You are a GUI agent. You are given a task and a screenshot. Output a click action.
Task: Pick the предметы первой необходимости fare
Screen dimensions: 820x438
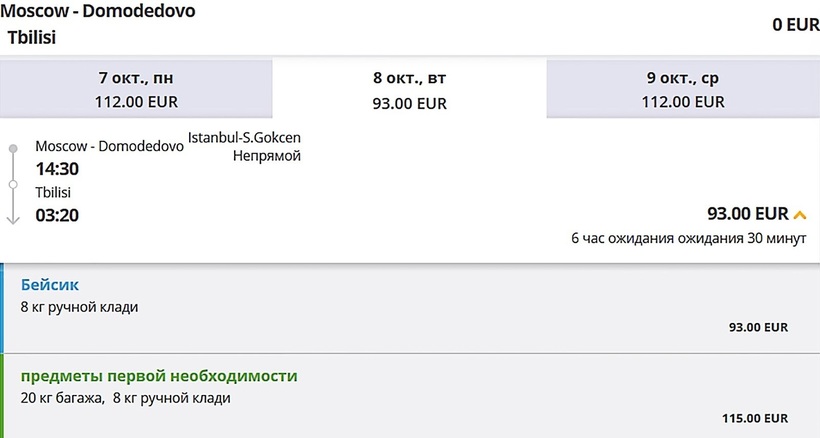point(159,376)
